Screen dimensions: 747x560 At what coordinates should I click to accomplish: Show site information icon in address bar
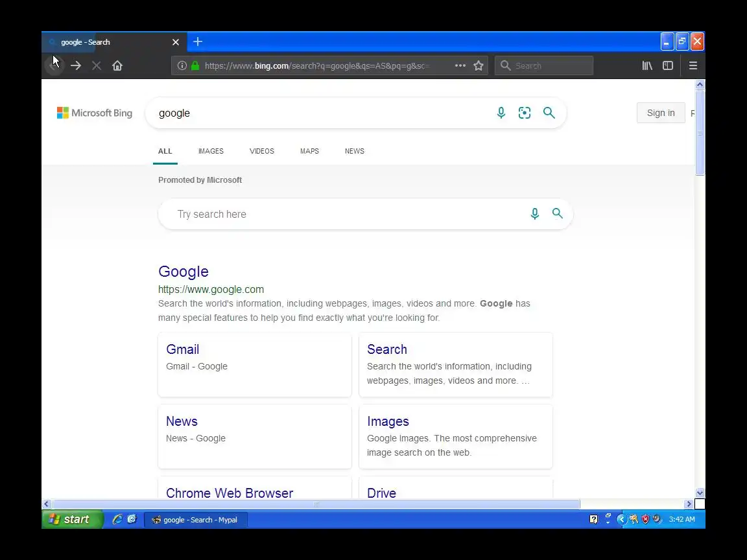(182, 65)
